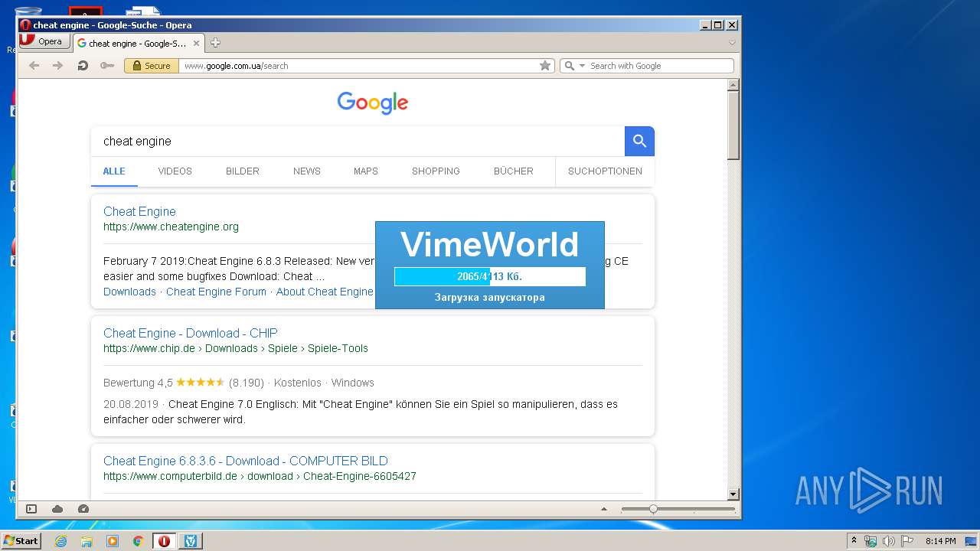980x551 pixels.
Task: Switch to VimeWorld taskbar button
Action: pyautogui.click(x=191, y=541)
